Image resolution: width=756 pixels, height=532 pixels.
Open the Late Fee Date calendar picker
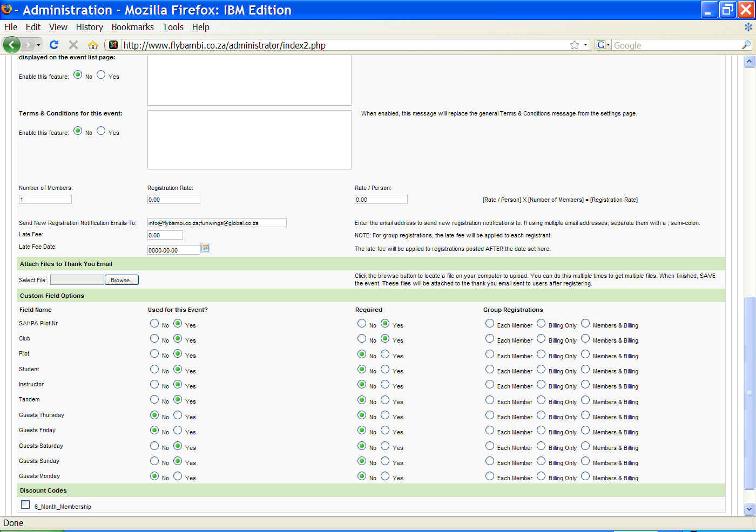(x=205, y=248)
